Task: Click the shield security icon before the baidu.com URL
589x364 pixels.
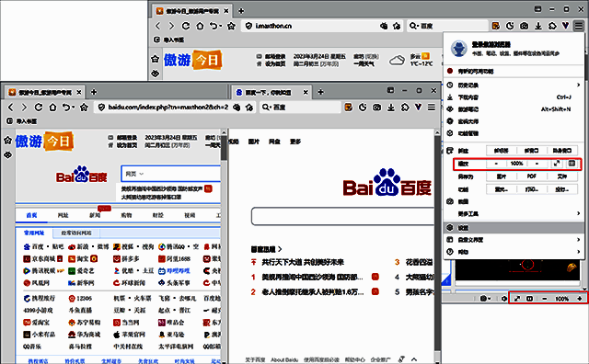Action: point(101,108)
